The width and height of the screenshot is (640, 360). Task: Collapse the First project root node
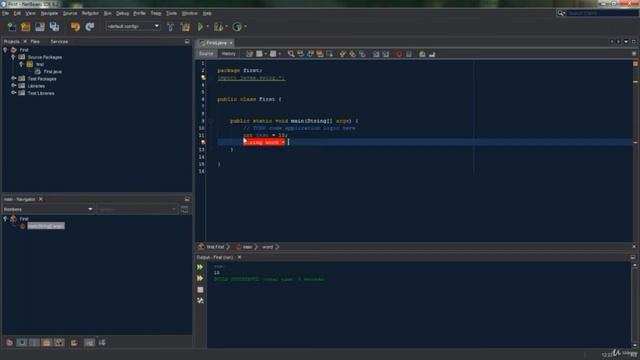(5, 50)
